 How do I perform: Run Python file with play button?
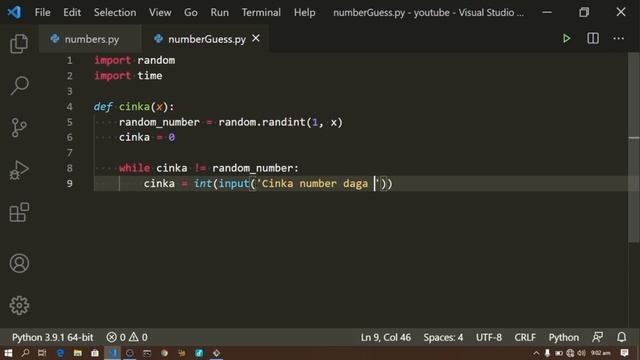click(x=566, y=39)
